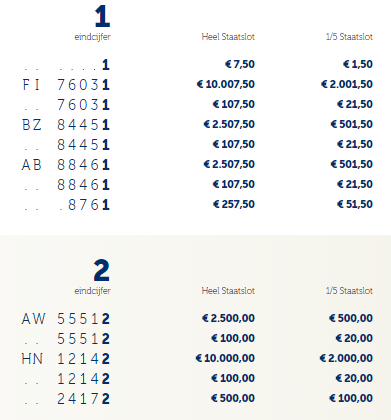Click the € 2.000,00 prize amount
This screenshot has width=391, height=420.
coord(346,358)
